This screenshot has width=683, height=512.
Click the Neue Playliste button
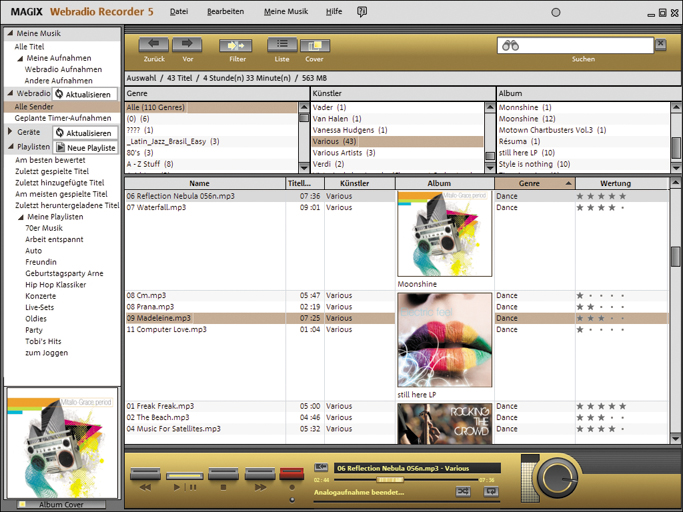(x=86, y=148)
